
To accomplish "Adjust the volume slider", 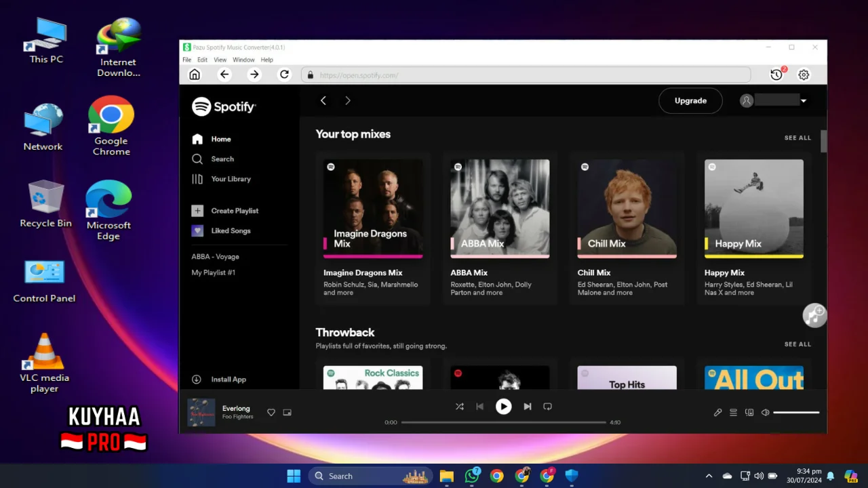I will pyautogui.click(x=796, y=412).
